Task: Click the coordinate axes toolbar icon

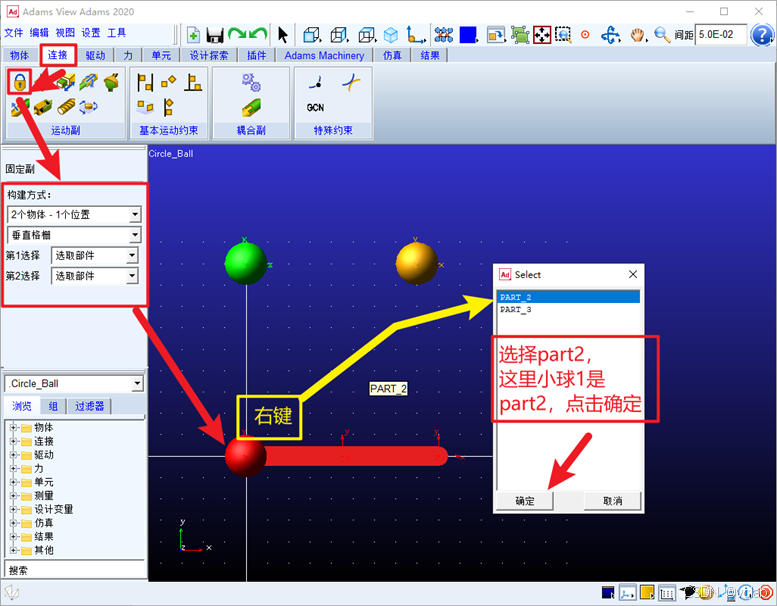Action: click(x=415, y=35)
